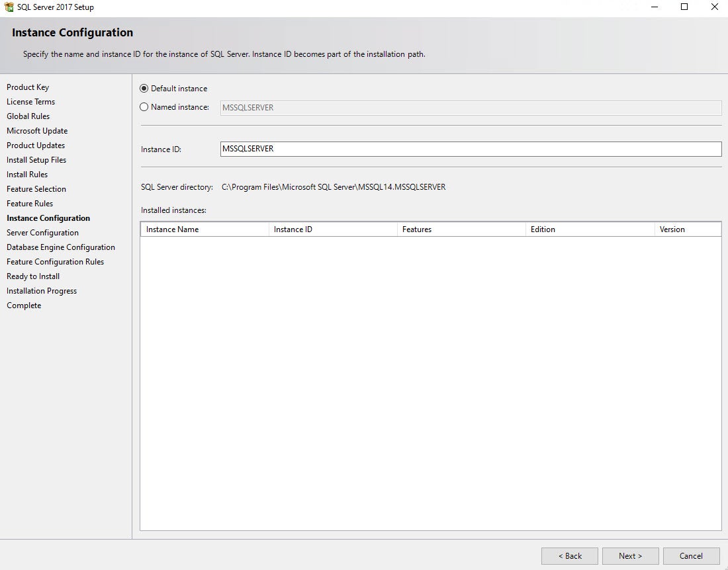Sort by the Edition column header
Screen dimensions: 728x570
coord(590,229)
